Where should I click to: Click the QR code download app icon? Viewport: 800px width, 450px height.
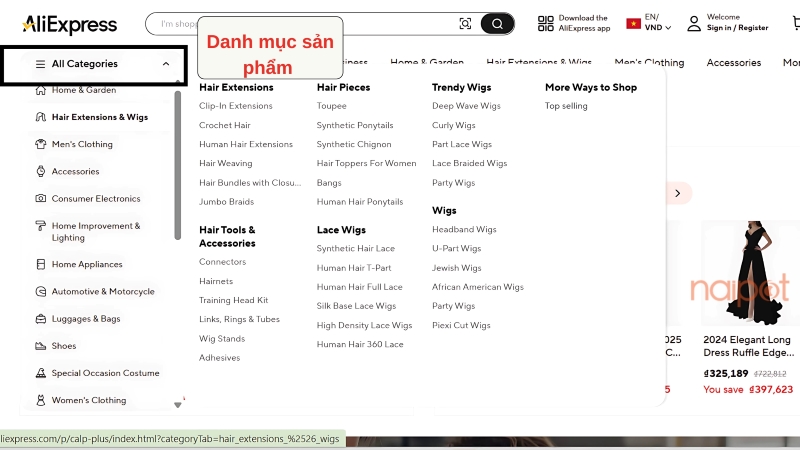pyautogui.click(x=545, y=23)
